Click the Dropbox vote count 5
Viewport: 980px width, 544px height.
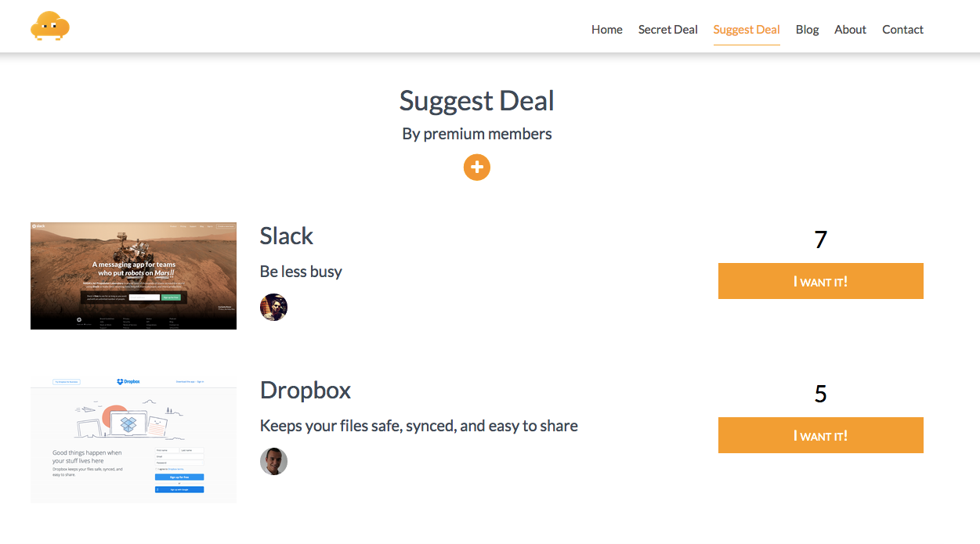[x=820, y=394]
